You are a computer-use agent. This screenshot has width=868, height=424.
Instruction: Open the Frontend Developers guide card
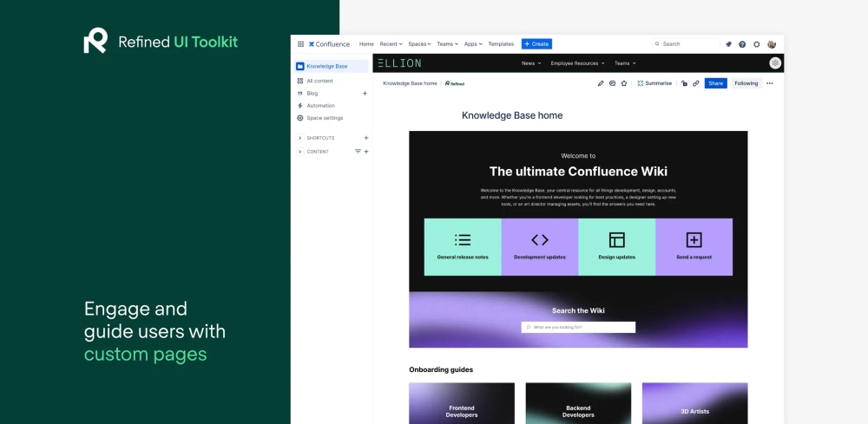tap(462, 403)
